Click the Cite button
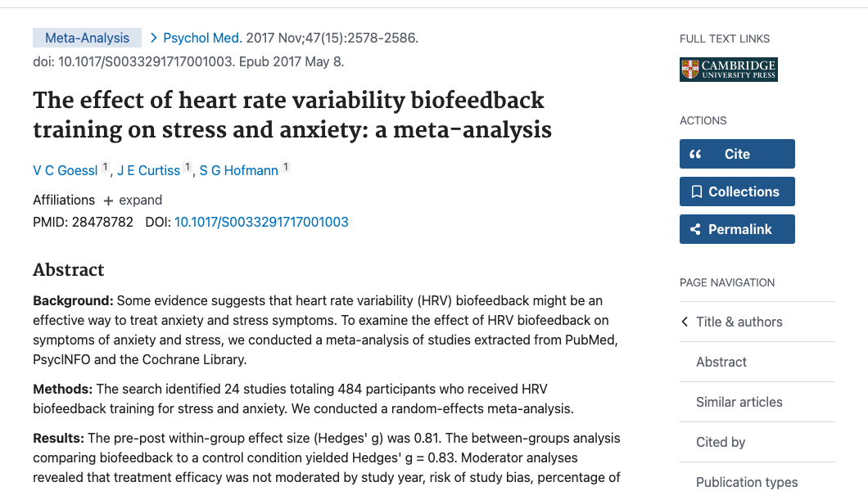 [737, 153]
